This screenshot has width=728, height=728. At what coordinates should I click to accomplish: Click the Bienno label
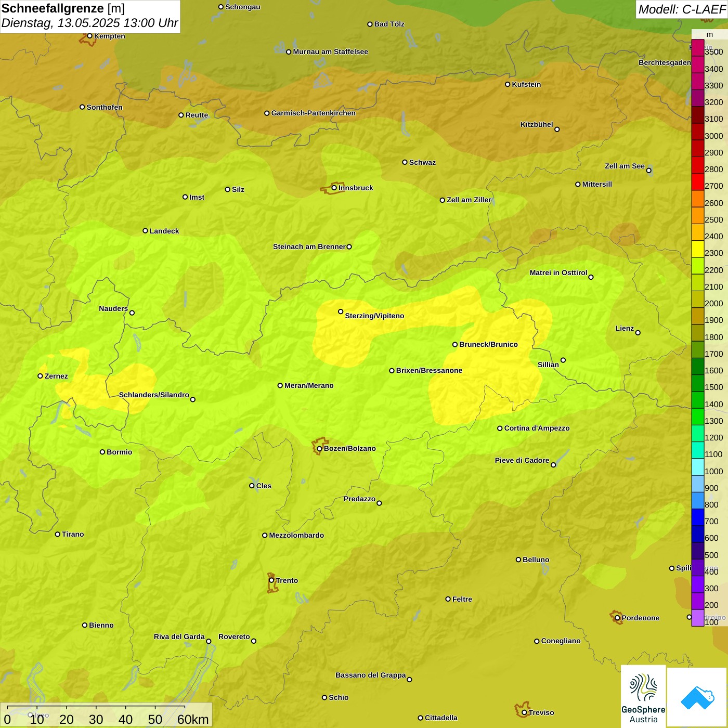pos(101,625)
